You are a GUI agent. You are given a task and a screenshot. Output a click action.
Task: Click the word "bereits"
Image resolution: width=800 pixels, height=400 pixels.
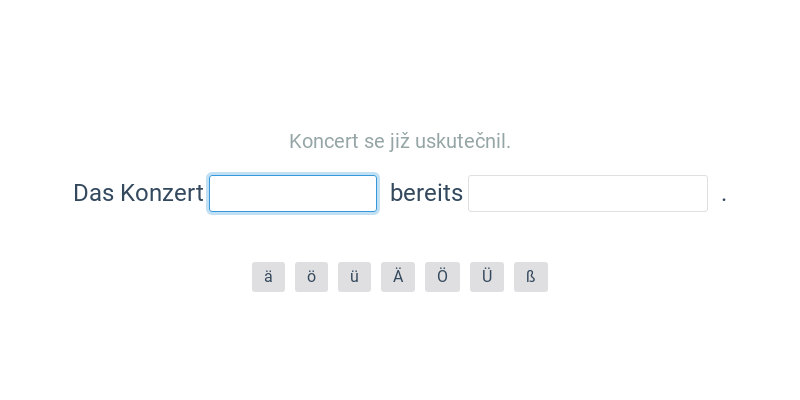point(426,193)
